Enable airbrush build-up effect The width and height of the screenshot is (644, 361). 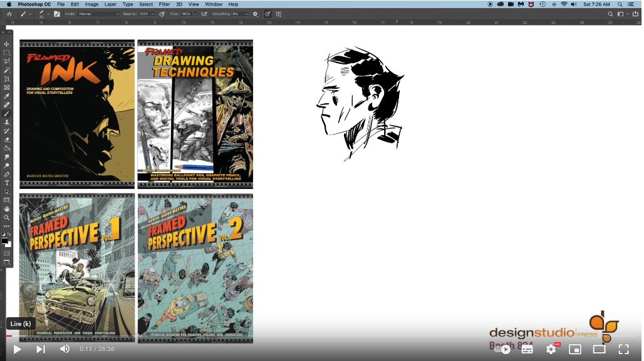(x=204, y=14)
